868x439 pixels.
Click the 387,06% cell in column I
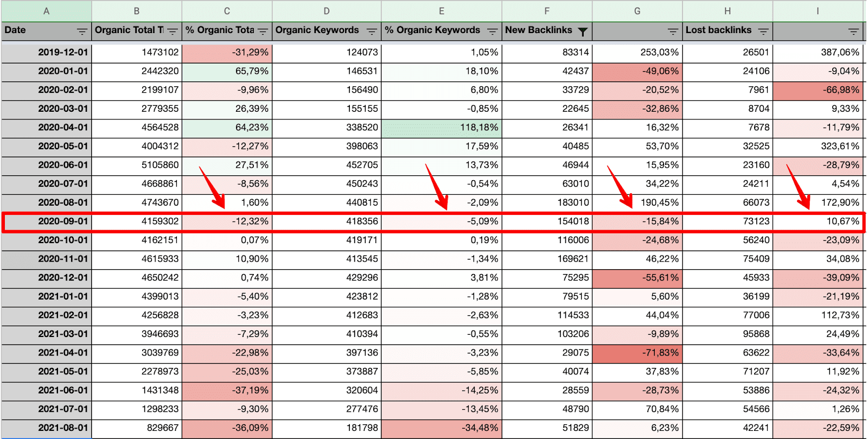818,52
